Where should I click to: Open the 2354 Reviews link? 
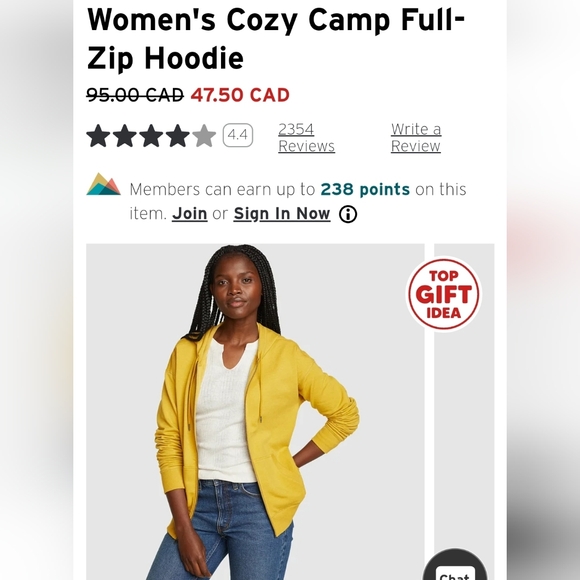(x=306, y=138)
